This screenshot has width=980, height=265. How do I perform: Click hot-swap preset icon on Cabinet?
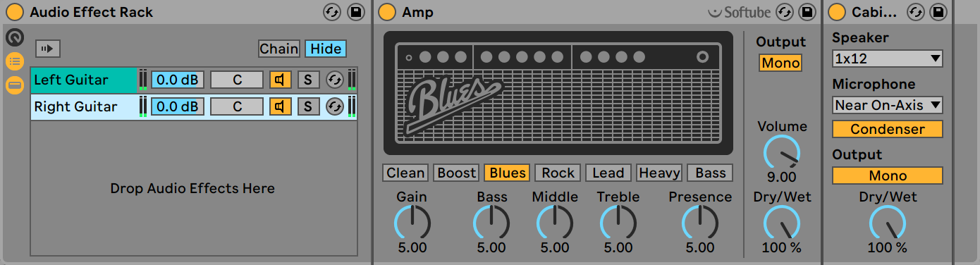(x=916, y=12)
